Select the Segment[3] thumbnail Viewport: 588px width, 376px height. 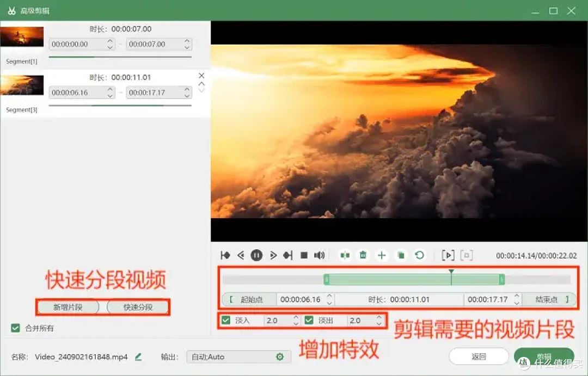22,85
